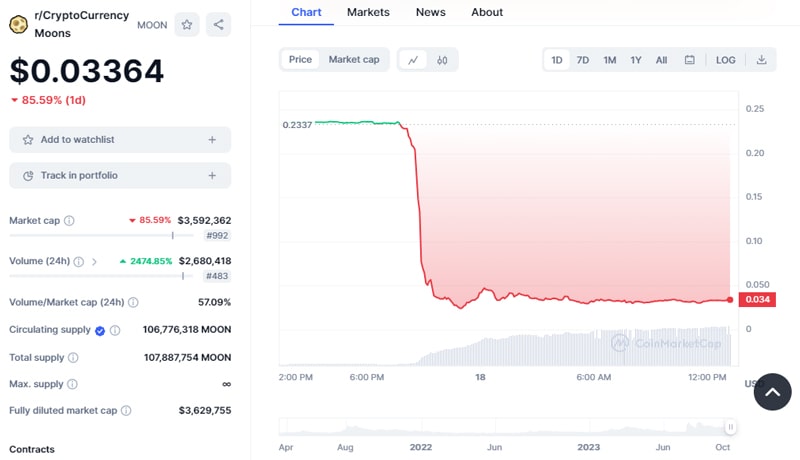Screen dimensions: 800x460
Task: Click the $3,592,362 market cap value
Action: click(x=204, y=220)
